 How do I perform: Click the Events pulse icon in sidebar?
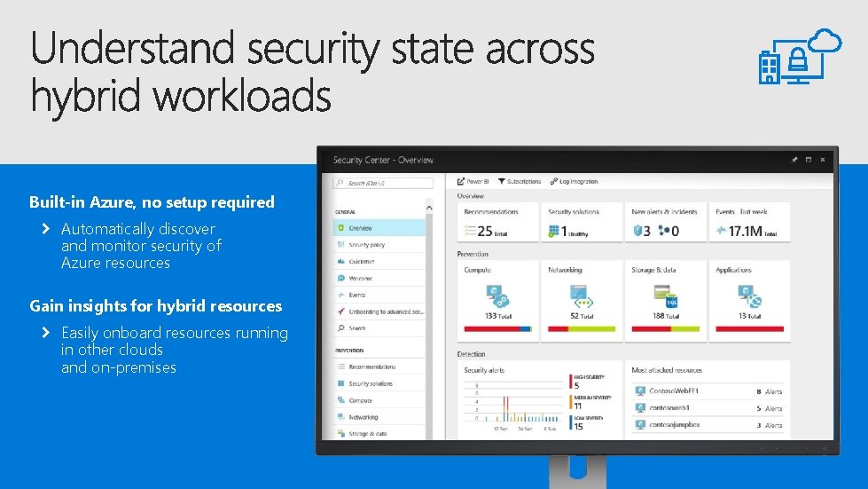[x=341, y=295]
